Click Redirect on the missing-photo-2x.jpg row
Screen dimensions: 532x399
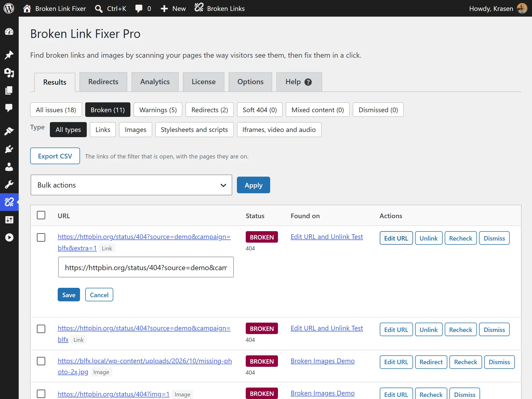pyautogui.click(x=431, y=362)
